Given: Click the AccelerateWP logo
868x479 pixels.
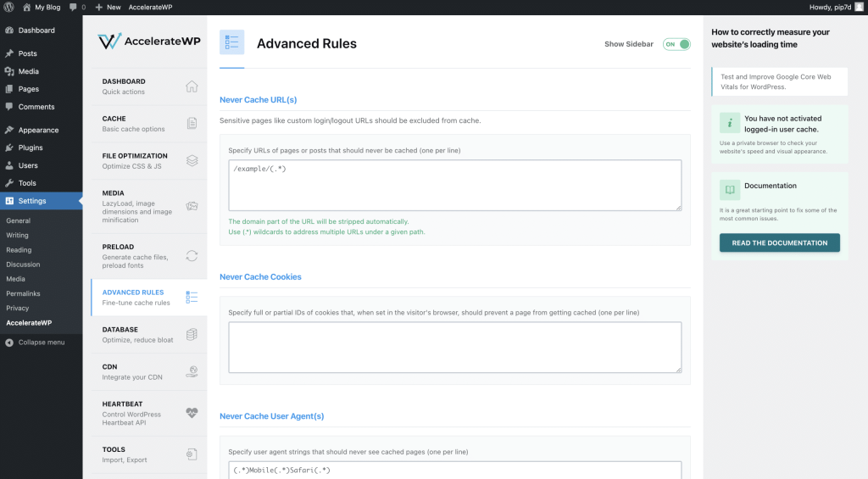Looking at the screenshot, I should [149, 41].
